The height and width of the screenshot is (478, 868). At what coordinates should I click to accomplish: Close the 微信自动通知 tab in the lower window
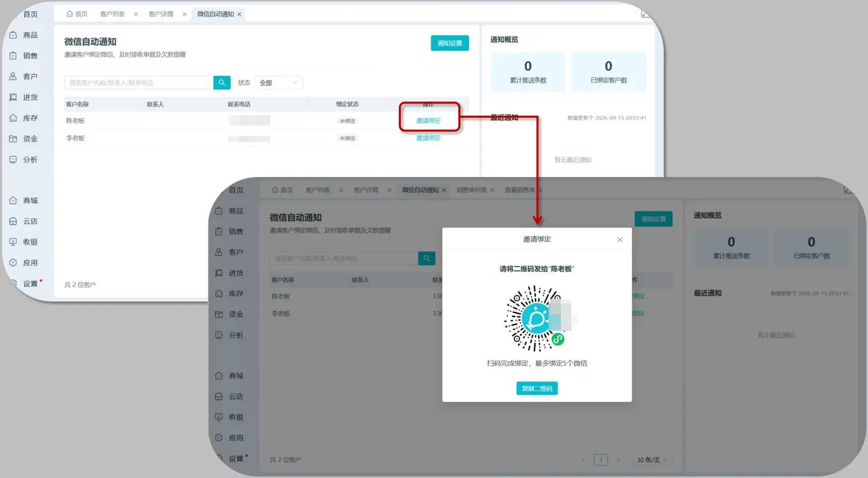[x=444, y=190]
